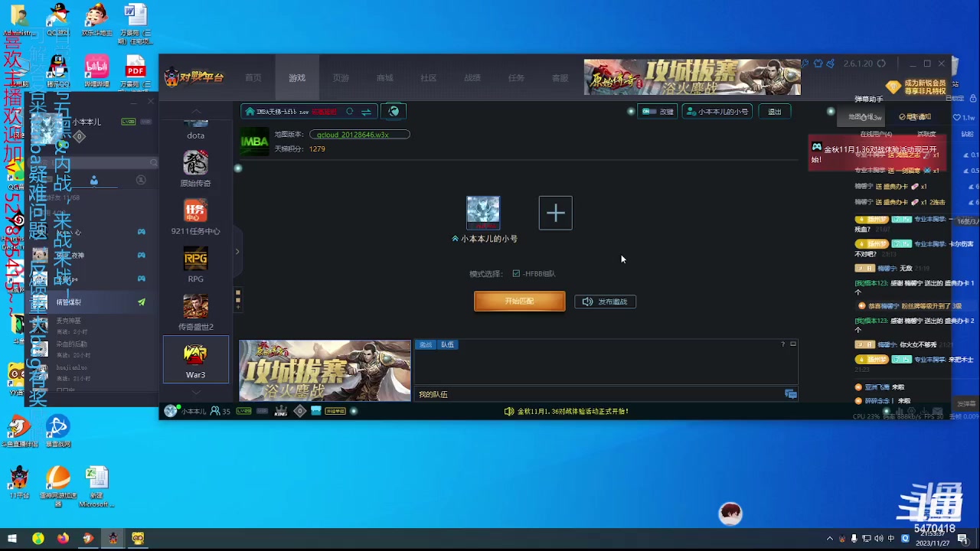Click the taskbar clock showing 2023/11/27
The image size is (980, 551).
pos(933,539)
